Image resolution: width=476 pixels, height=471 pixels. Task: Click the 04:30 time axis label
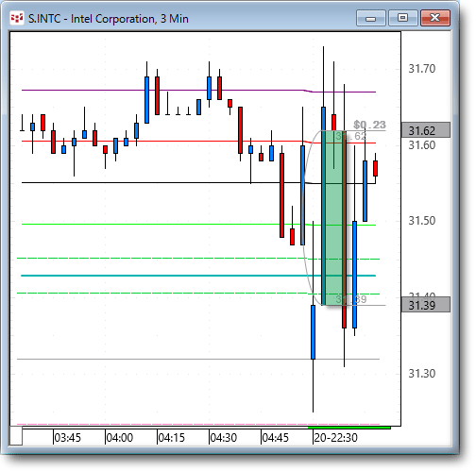pos(223,438)
